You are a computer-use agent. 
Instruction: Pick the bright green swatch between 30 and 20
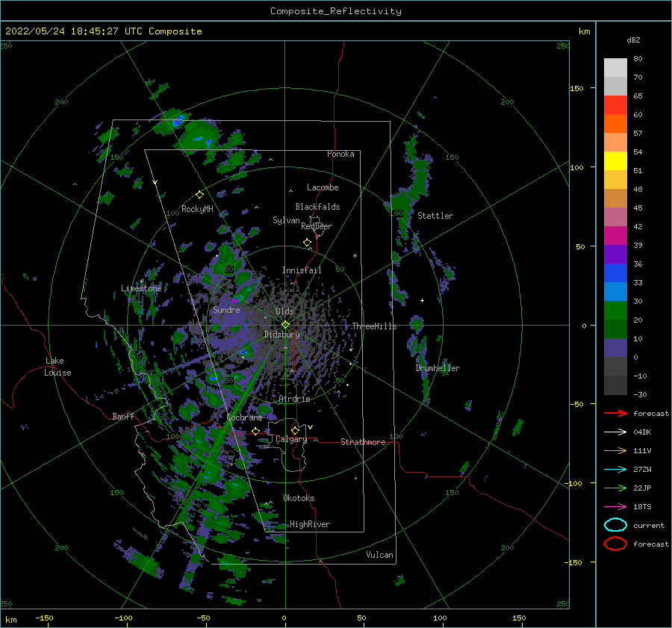(615, 311)
